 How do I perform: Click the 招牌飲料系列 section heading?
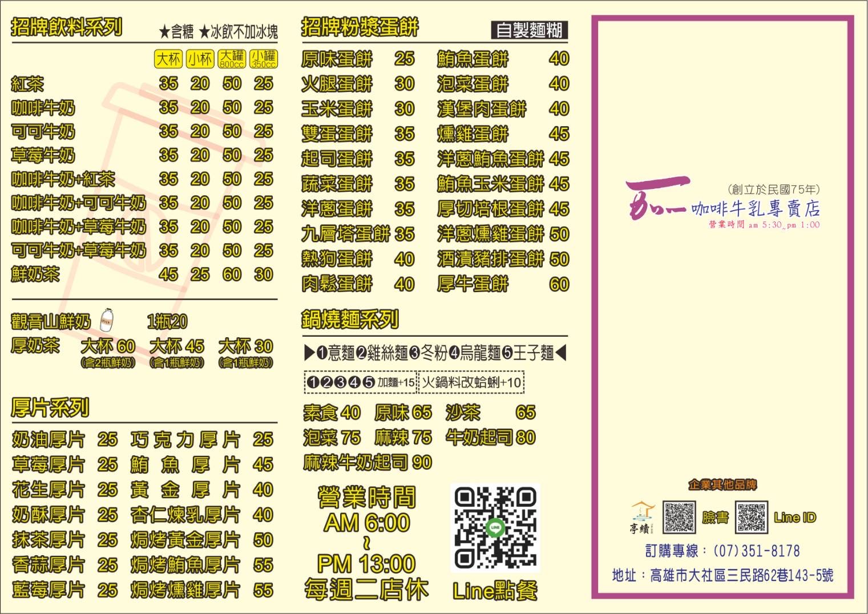(67, 27)
